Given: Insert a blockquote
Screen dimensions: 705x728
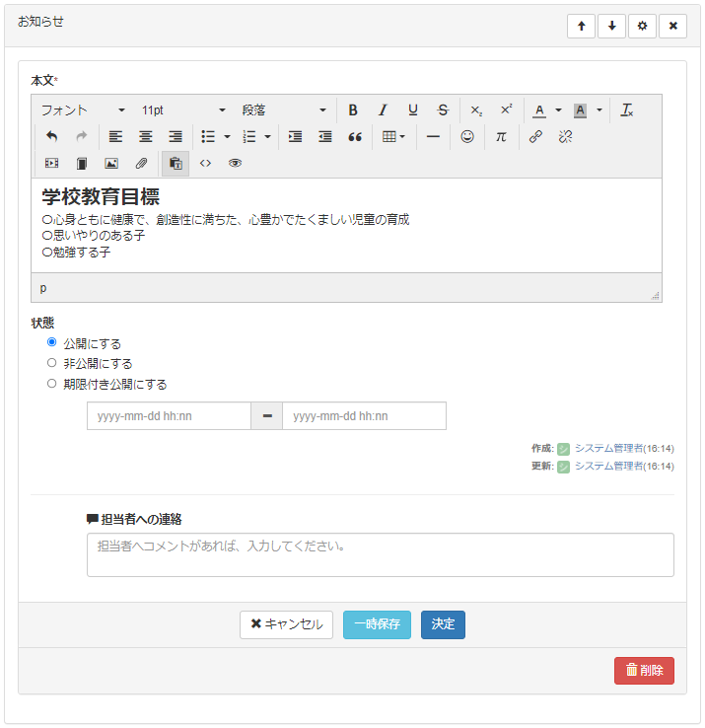Looking at the screenshot, I should (355, 137).
